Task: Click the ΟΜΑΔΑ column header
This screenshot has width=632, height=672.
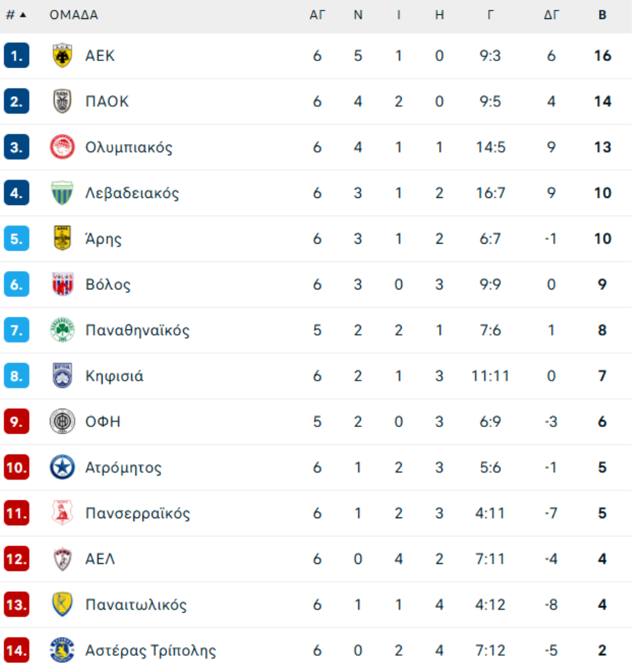Action: coord(74,15)
